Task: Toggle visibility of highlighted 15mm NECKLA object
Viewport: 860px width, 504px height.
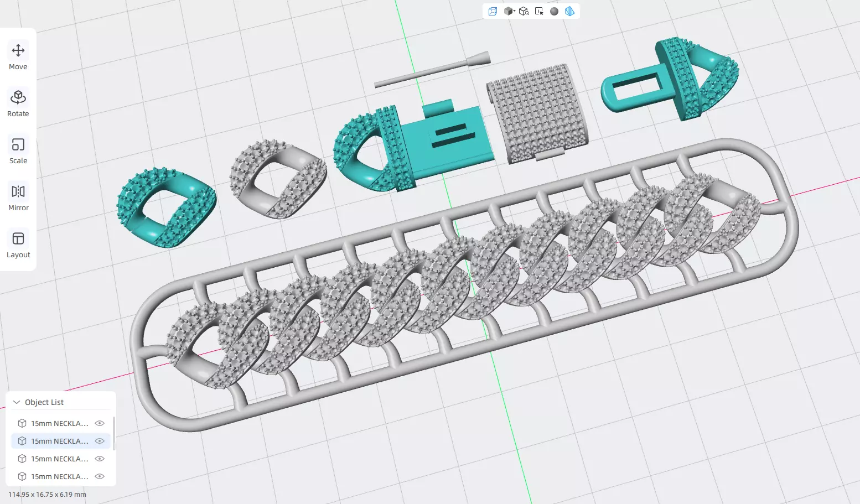Action: click(100, 441)
